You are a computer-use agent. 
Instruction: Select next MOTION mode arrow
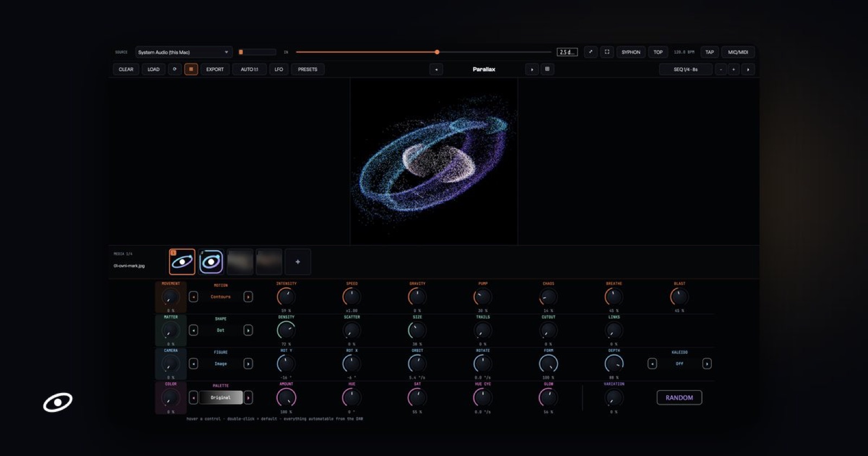(x=248, y=297)
